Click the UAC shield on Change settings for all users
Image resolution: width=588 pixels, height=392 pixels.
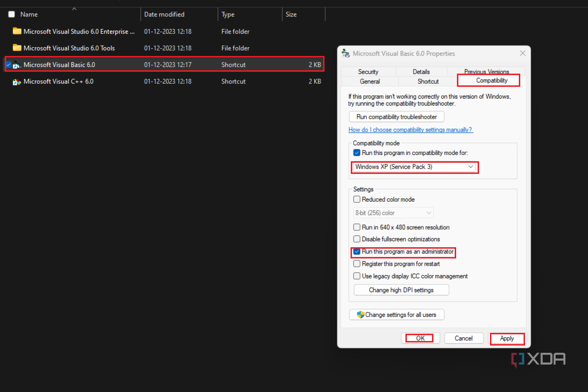click(361, 315)
